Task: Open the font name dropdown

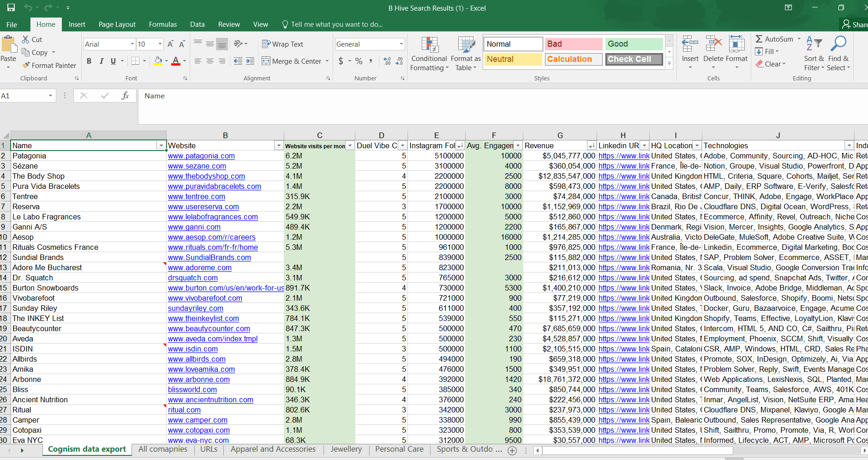Action: click(x=132, y=44)
